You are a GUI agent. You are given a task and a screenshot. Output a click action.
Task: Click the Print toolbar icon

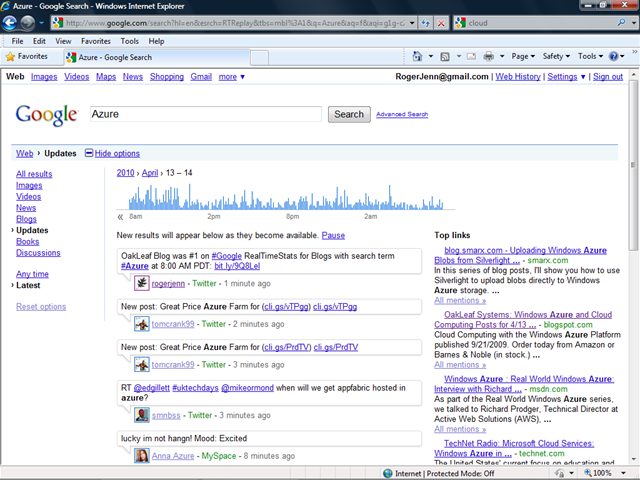[488, 57]
